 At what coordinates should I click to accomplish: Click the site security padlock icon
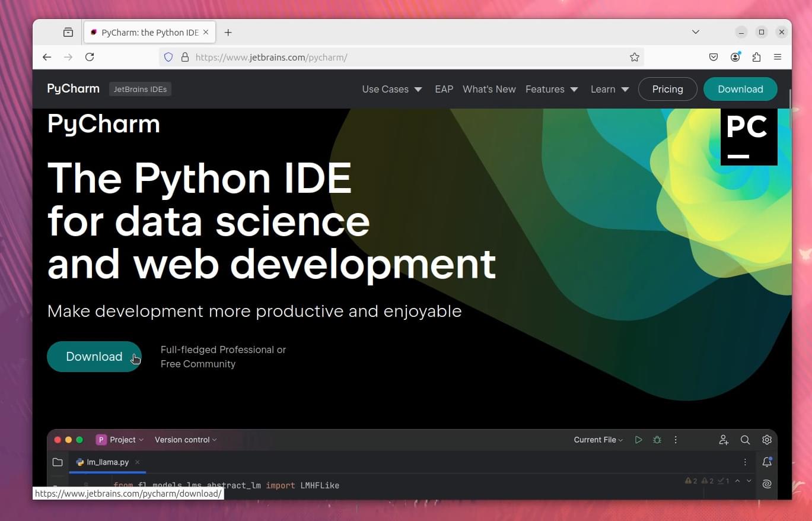(185, 57)
